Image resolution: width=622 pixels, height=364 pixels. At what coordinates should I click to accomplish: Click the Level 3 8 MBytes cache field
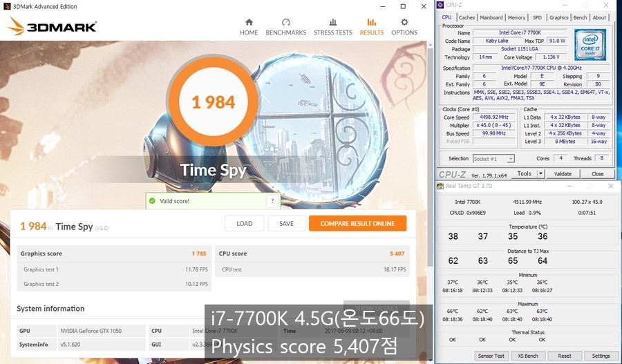pyautogui.click(x=565, y=141)
